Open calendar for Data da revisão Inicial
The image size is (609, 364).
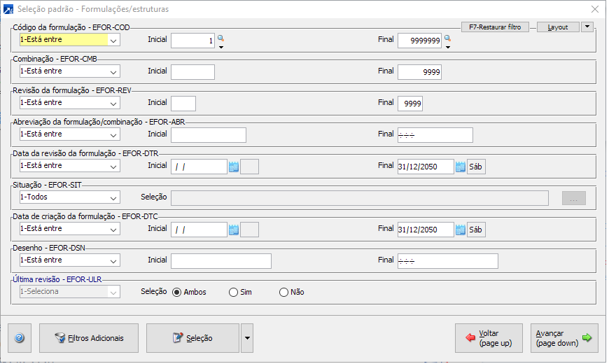(233, 167)
